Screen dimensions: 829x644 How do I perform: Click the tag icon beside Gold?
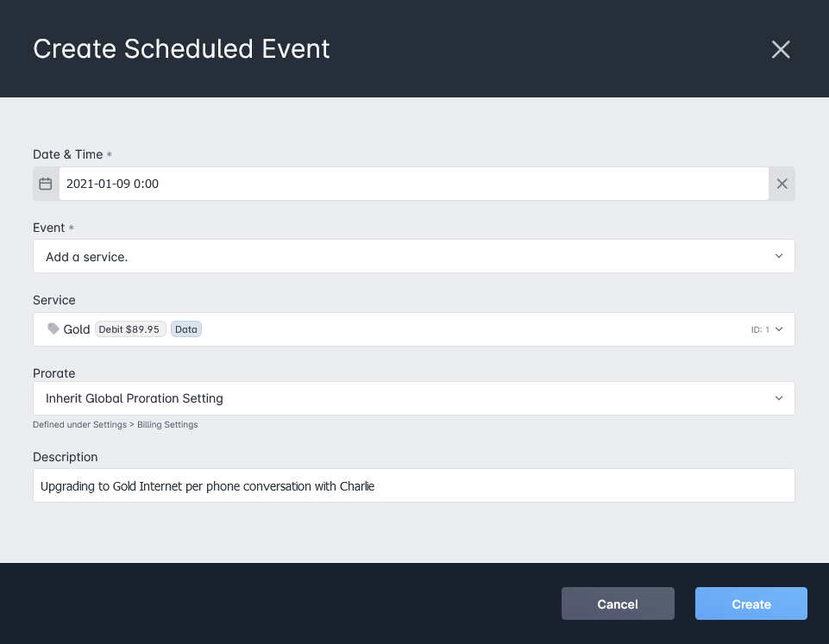(x=53, y=329)
